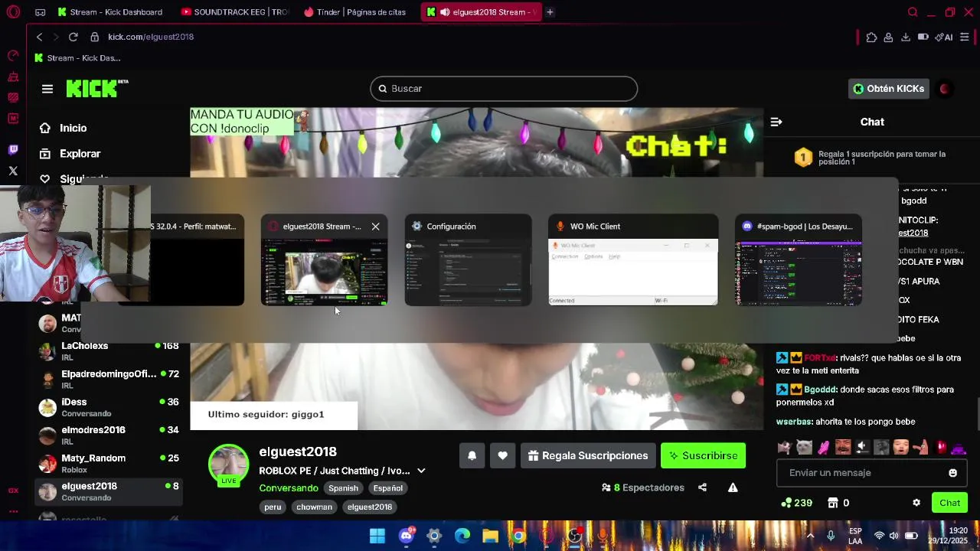Screen dimensions: 980x551
Task: Open elmodres2016 channel in sidebar
Action: [109, 435]
